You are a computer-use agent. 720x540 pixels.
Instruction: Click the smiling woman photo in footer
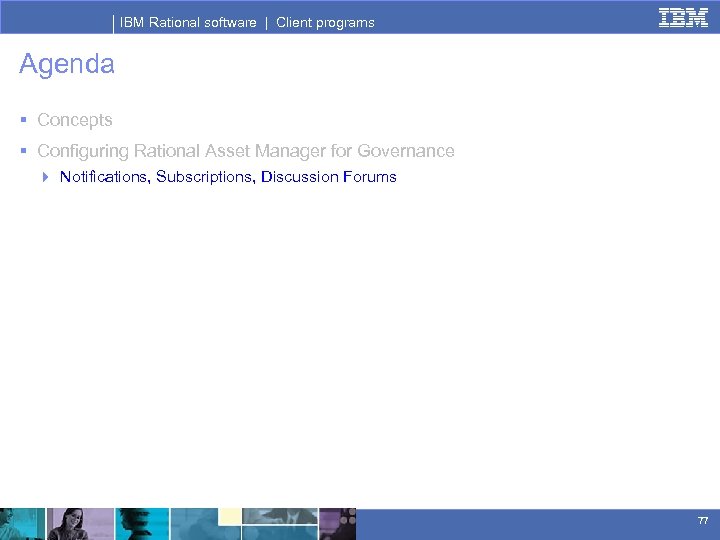click(x=80, y=524)
